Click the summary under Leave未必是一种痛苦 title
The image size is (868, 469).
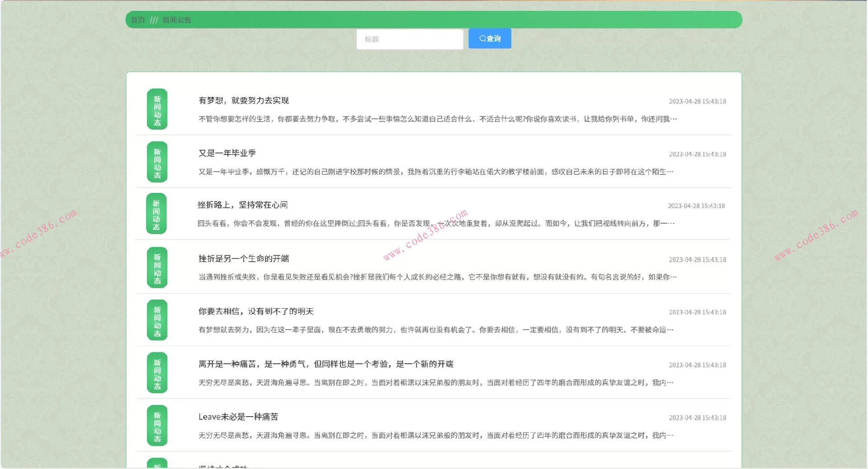pyautogui.click(x=436, y=436)
